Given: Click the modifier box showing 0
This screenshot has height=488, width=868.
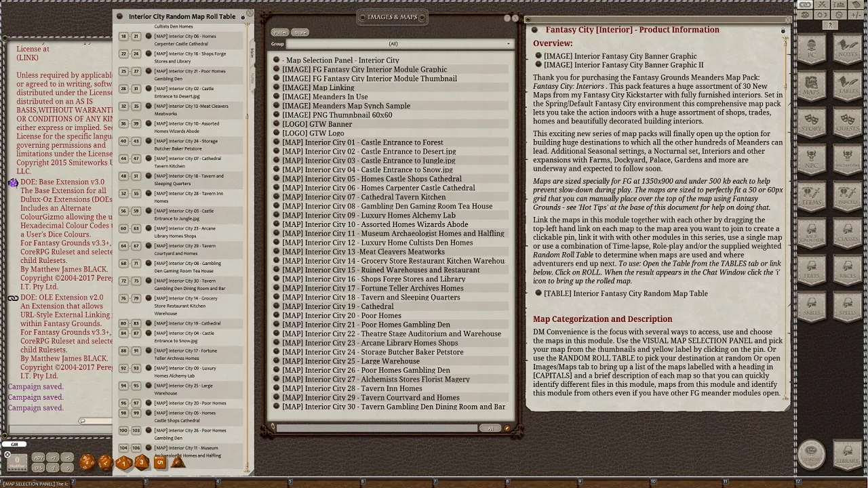Looking at the screenshot, I should pyautogui.click(x=17, y=462).
